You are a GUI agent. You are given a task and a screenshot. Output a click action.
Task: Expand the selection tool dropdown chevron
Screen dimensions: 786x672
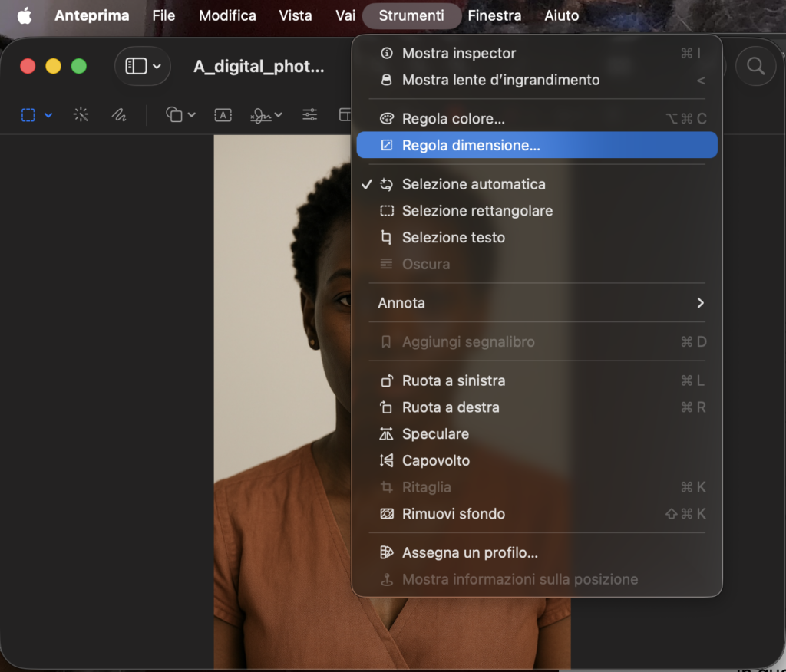point(48,115)
